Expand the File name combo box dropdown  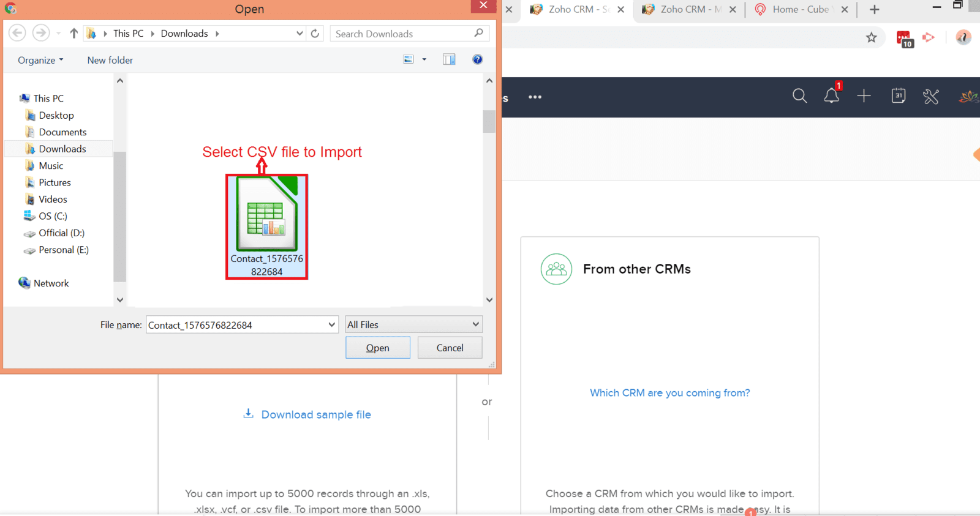(x=331, y=324)
